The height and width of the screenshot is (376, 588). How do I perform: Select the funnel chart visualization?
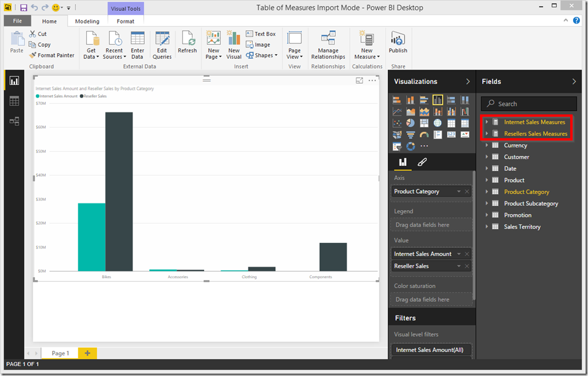pyautogui.click(x=410, y=135)
